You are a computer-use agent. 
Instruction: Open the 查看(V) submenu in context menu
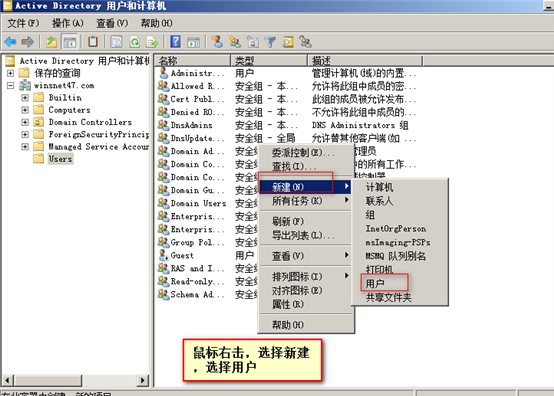tap(306, 255)
